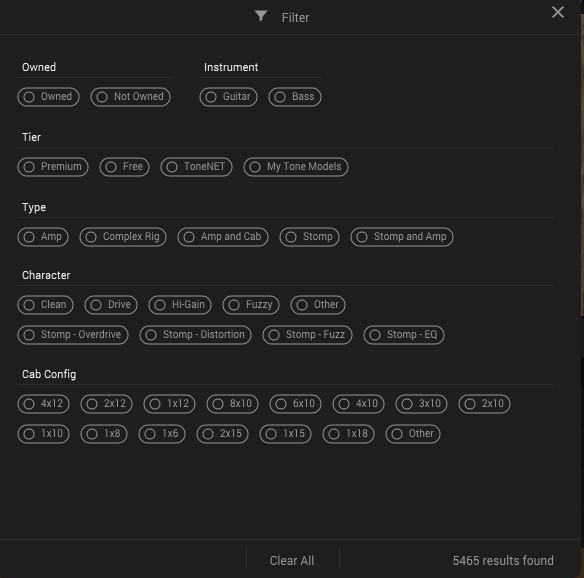Image resolution: width=584 pixels, height=578 pixels.
Task: Pick the 2x15 cab config
Action: [x=222, y=434]
